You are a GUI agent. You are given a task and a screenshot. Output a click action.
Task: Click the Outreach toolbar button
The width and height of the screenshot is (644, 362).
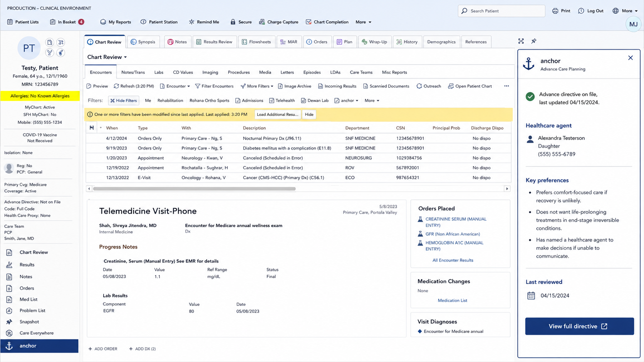[x=429, y=86]
